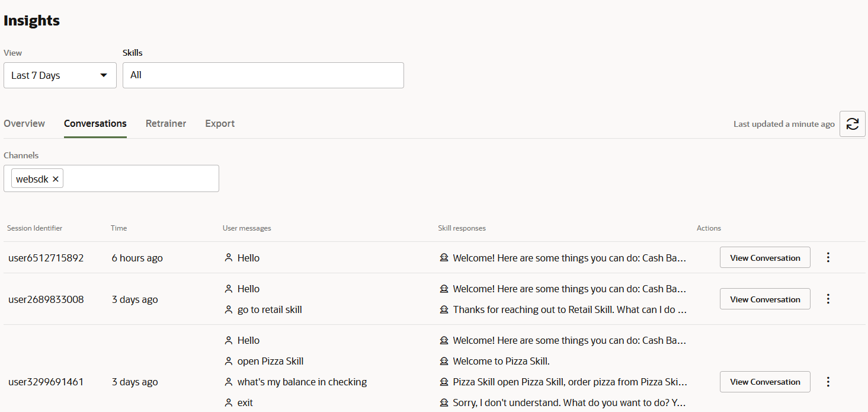Viewport: 868px width, 412px height.
Task: Open the kebab menu for user6512715892
Action: point(828,257)
